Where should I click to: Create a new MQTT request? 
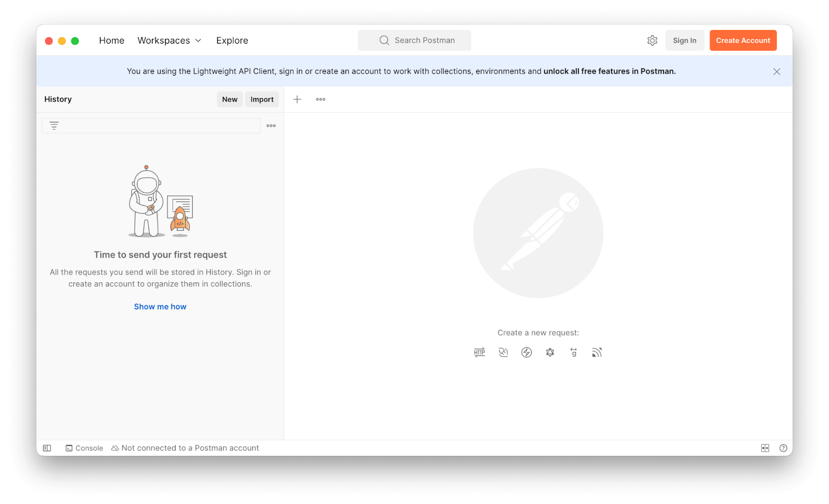597,353
